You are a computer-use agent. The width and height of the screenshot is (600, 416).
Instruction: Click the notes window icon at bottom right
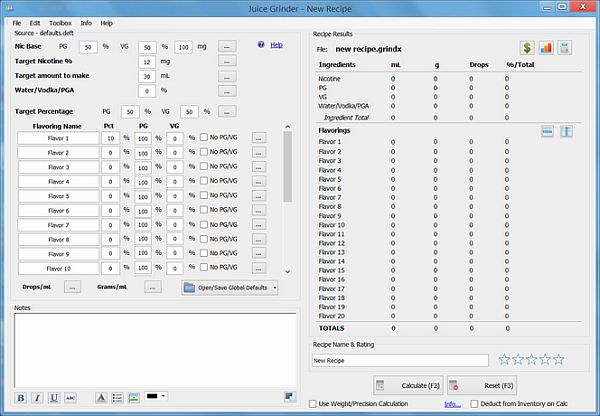point(290,396)
